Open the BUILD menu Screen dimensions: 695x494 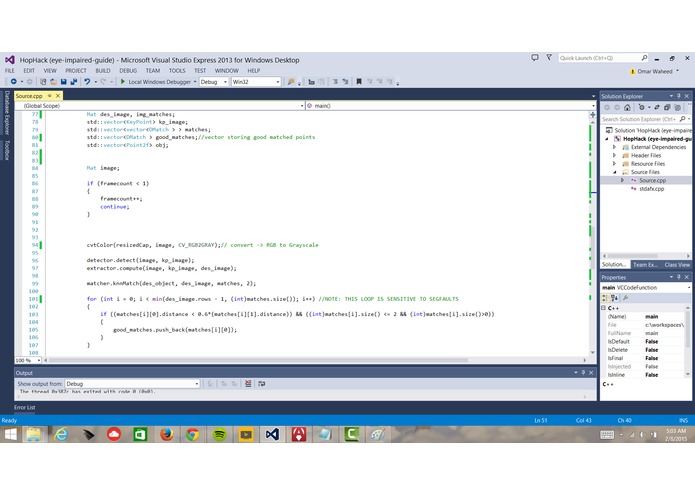[103, 70]
